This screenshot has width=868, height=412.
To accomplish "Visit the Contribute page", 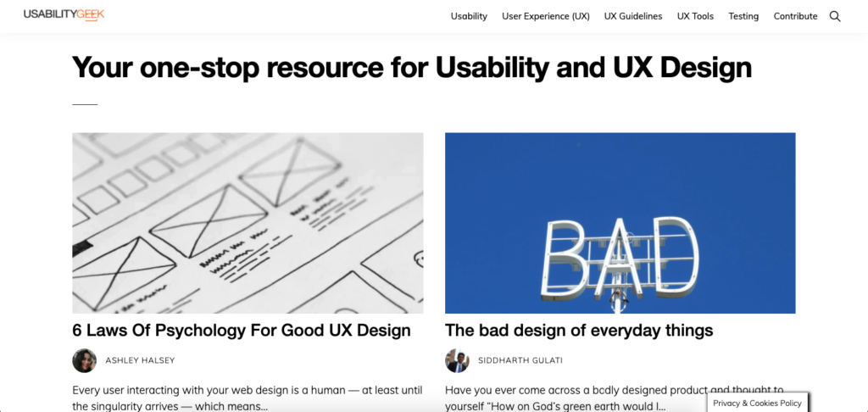I will [795, 17].
